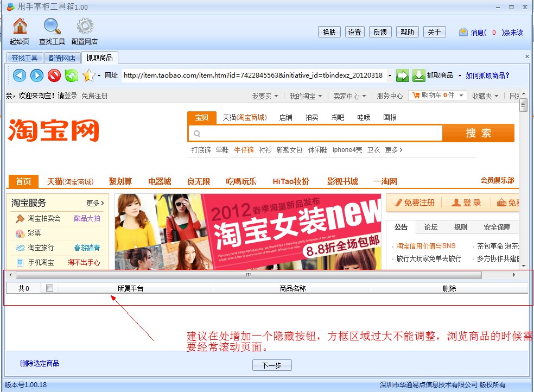The height and width of the screenshot is (392, 534).
Task: Select the 宝贝 search tab
Action: point(202,117)
